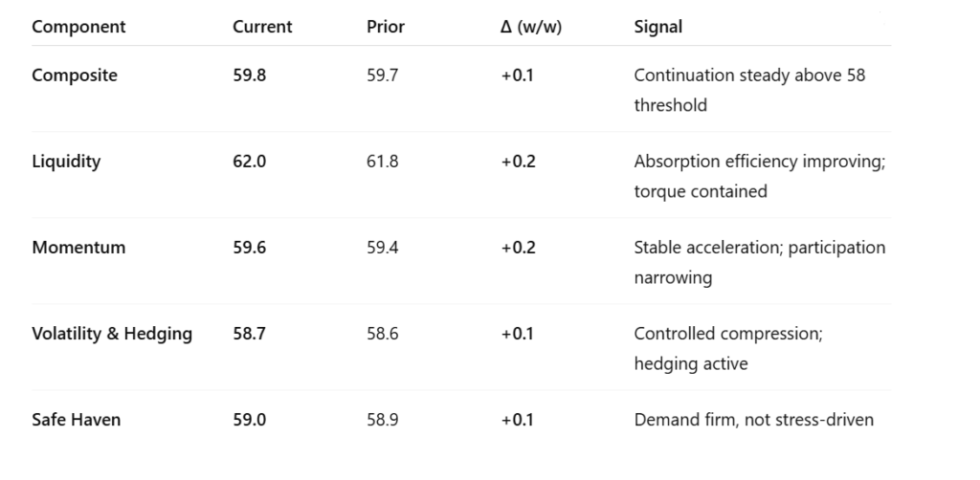980x480 pixels.
Task: Select the Prior column header
Action: (386, 27)
